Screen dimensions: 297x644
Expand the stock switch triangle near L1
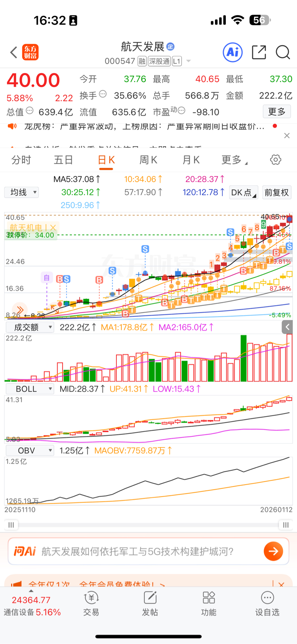(188, 61)
